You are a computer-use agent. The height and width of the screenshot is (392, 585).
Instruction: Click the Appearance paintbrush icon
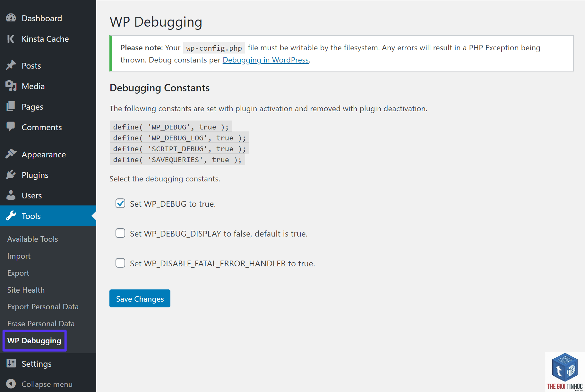11,154
